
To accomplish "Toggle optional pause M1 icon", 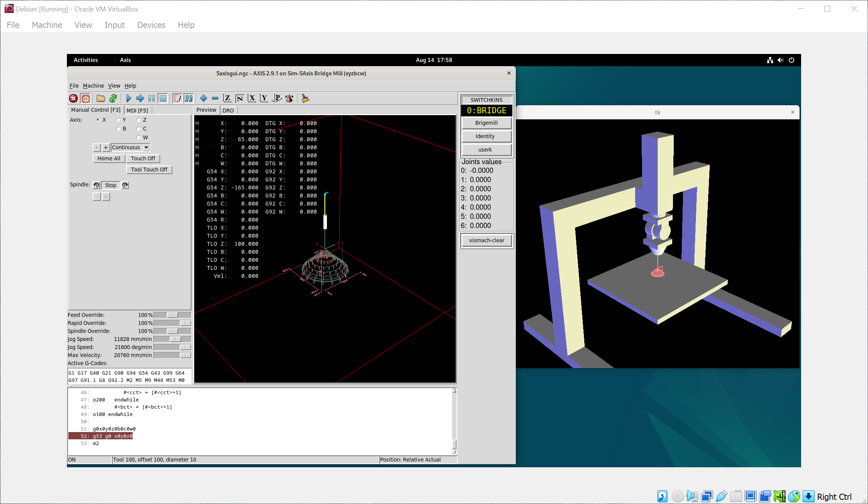I will (x=189, y=99).
